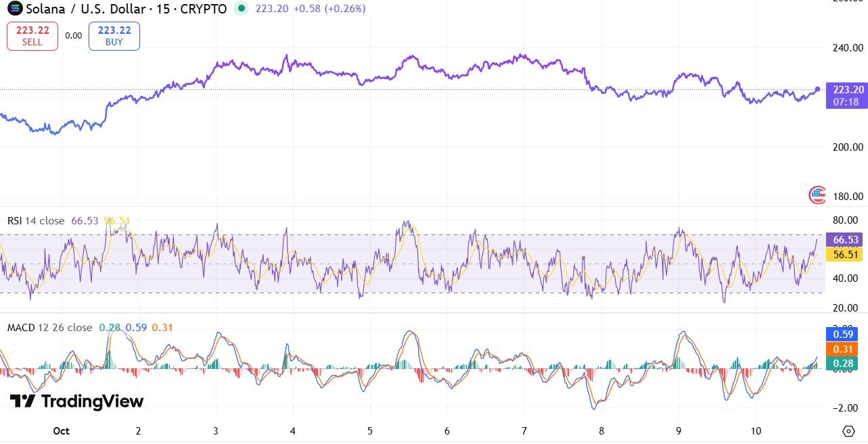
Task: Open chart settings hexagon icon
Action: (848, 430)
